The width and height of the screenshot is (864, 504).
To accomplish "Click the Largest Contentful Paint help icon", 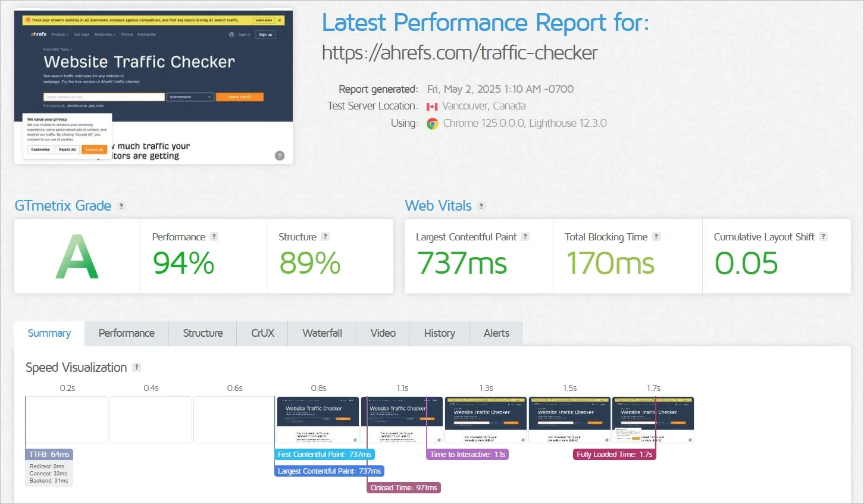I will (x=525, y=236).
